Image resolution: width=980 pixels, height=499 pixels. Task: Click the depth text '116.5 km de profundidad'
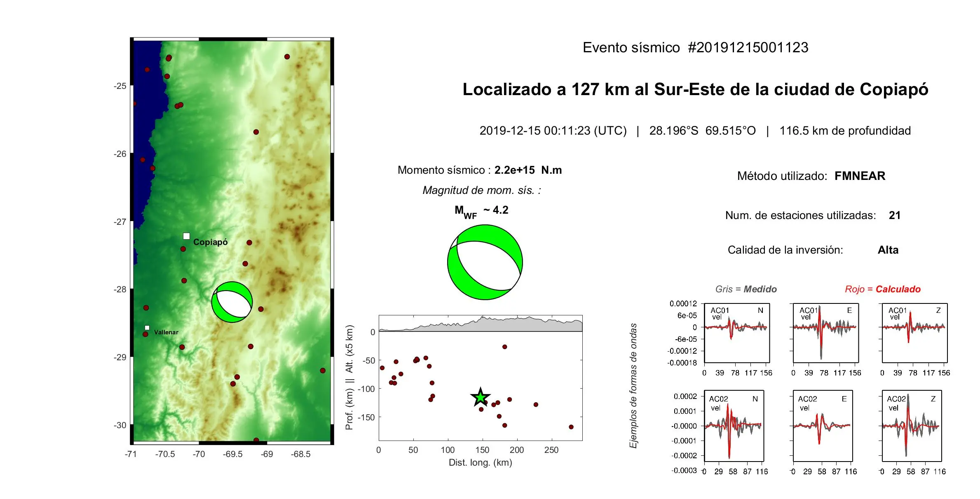pos(845,131)
